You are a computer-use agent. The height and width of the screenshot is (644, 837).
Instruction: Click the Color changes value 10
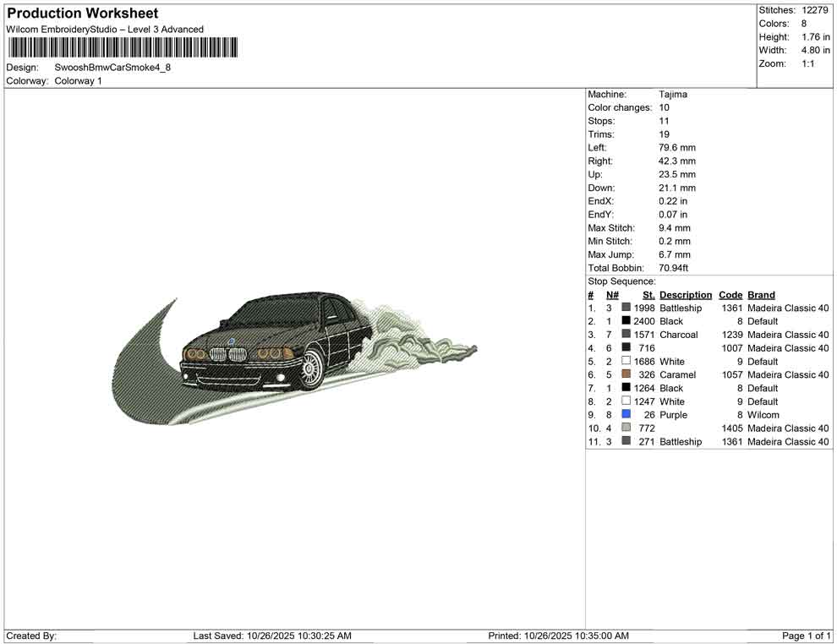(x=664, y=108)
